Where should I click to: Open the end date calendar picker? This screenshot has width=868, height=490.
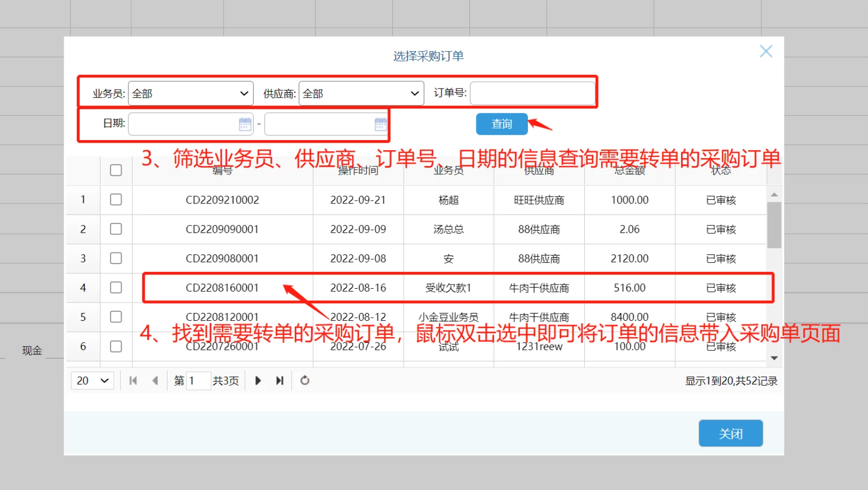coord(381,124)
